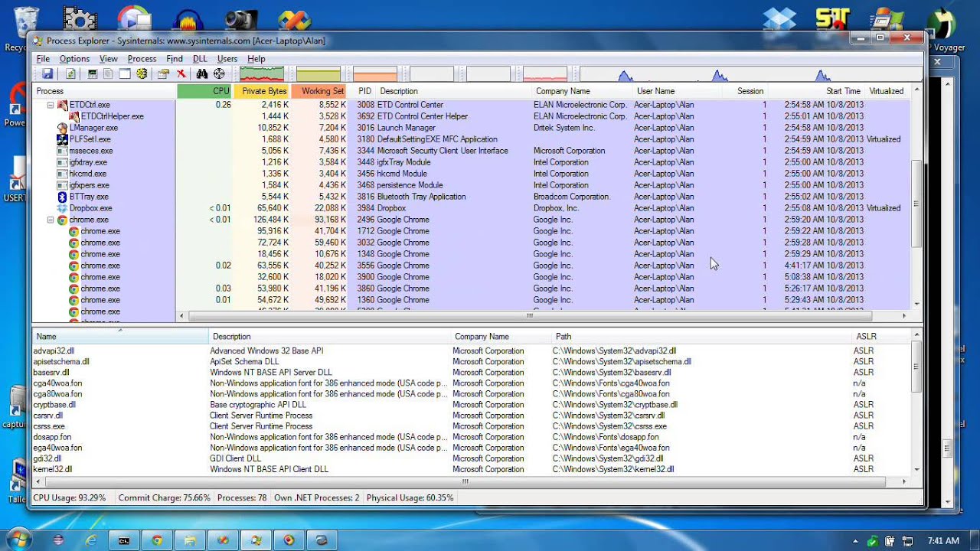
Task: Click the crosshair Find Window target icon
Action: click(219, 74)
